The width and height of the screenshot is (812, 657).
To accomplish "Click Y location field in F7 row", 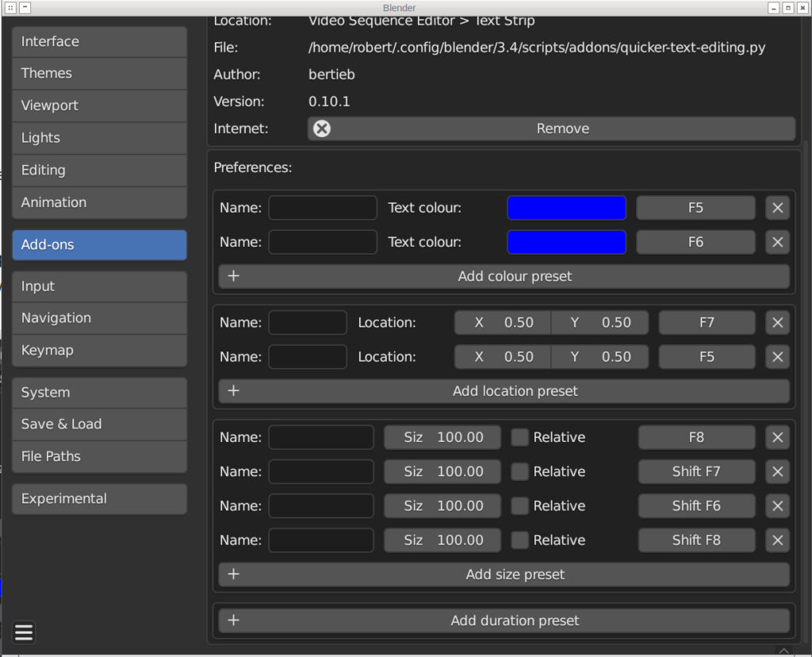I will tap(599, 323).
